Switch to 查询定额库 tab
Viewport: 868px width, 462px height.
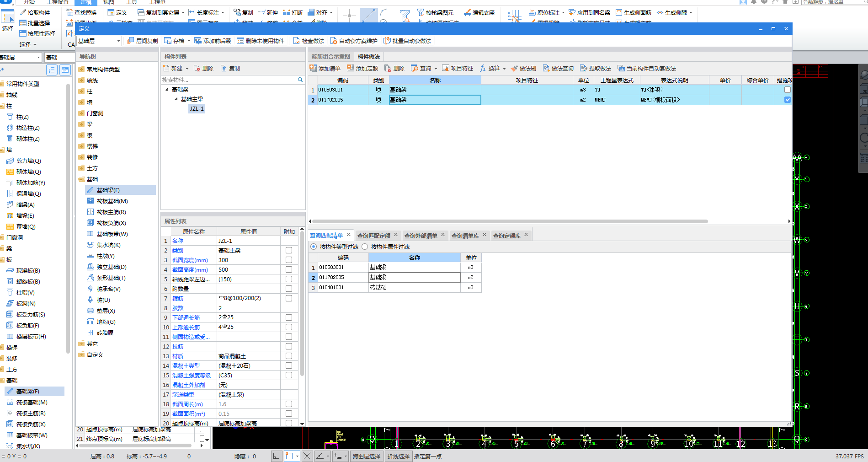507,236
